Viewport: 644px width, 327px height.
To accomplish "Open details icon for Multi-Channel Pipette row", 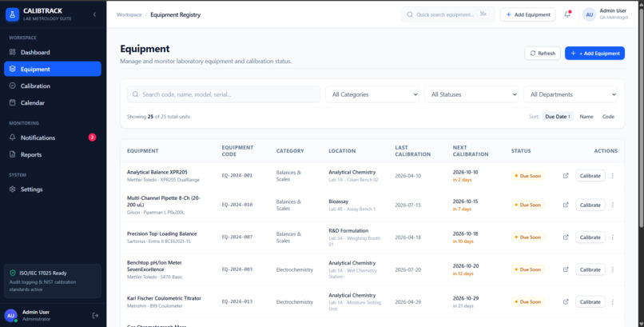I will (x=566, y=205).
